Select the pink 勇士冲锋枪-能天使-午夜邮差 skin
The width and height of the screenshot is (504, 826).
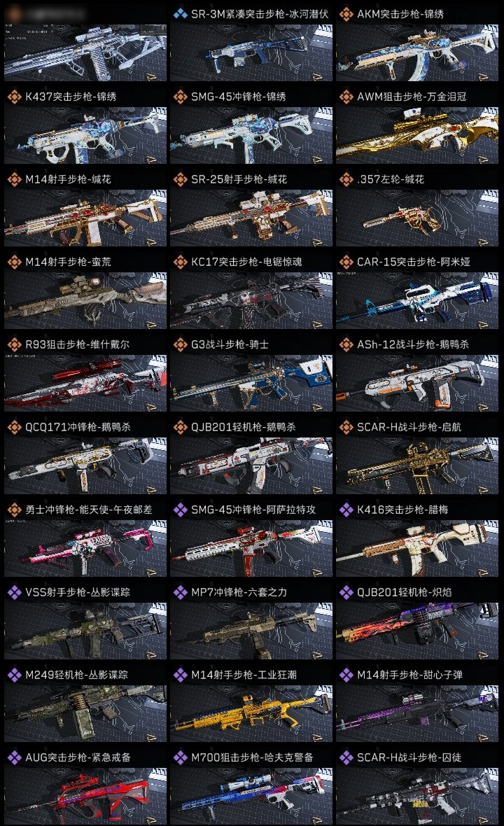click(85, 548)
